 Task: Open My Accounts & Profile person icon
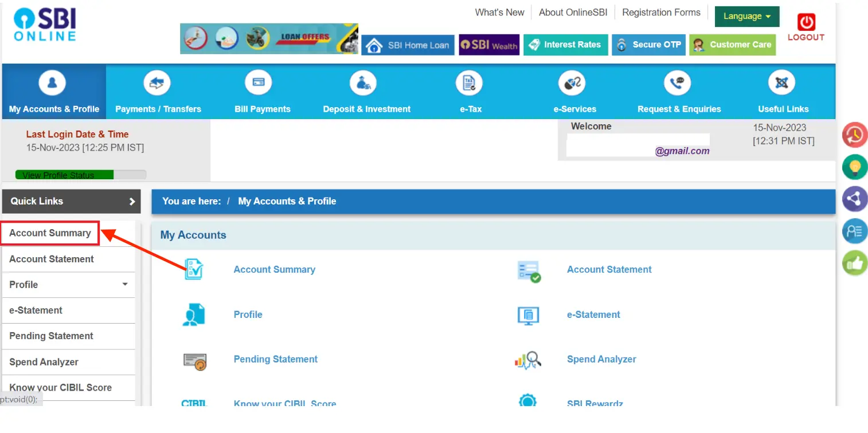pyautogui.click(x=52, y=84)
